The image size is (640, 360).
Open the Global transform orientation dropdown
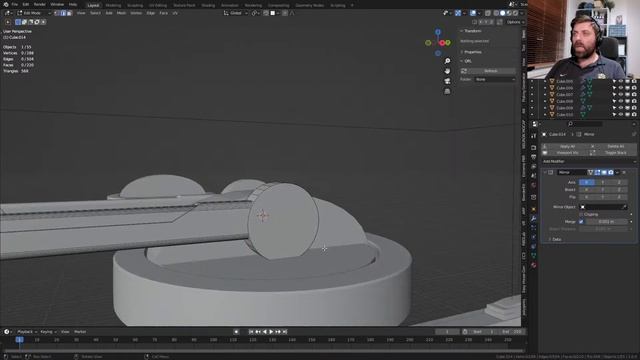click(236, 13)
